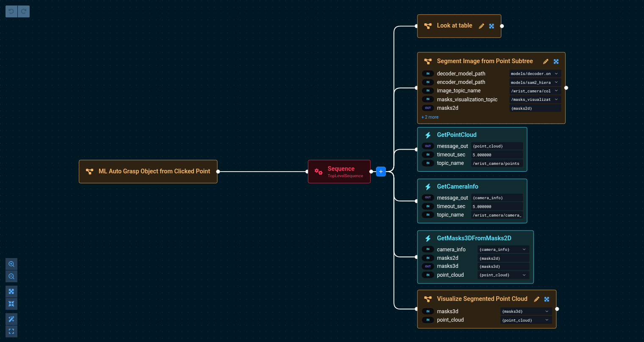644x342 pixels.
Task: Select the Look at table node title
Action: (x=454, y=25)
